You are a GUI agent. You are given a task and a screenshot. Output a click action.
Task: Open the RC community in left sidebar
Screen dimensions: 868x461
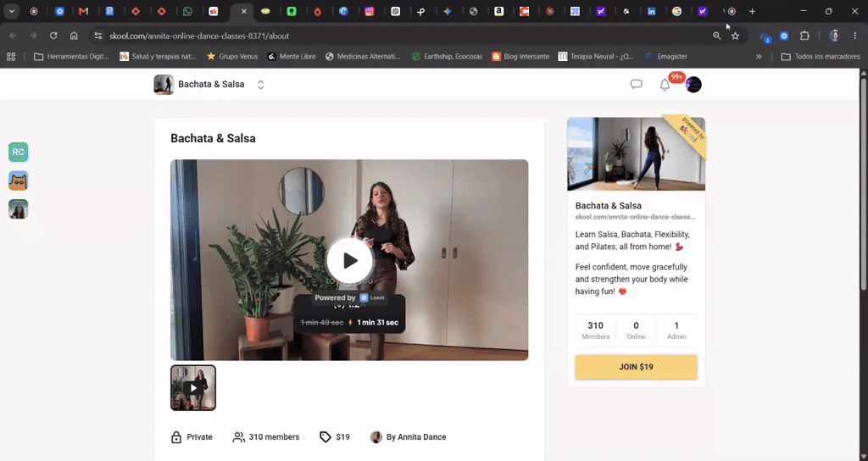coord(19,153)
